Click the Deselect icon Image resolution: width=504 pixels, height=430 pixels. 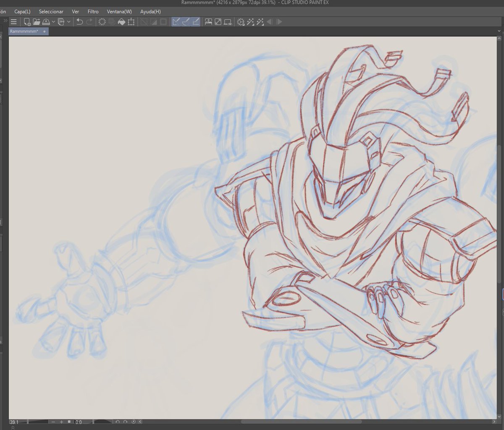144,22
